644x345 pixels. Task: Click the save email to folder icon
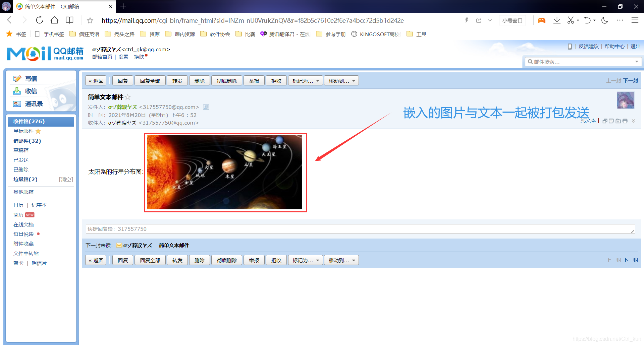(x=618, y=121)
